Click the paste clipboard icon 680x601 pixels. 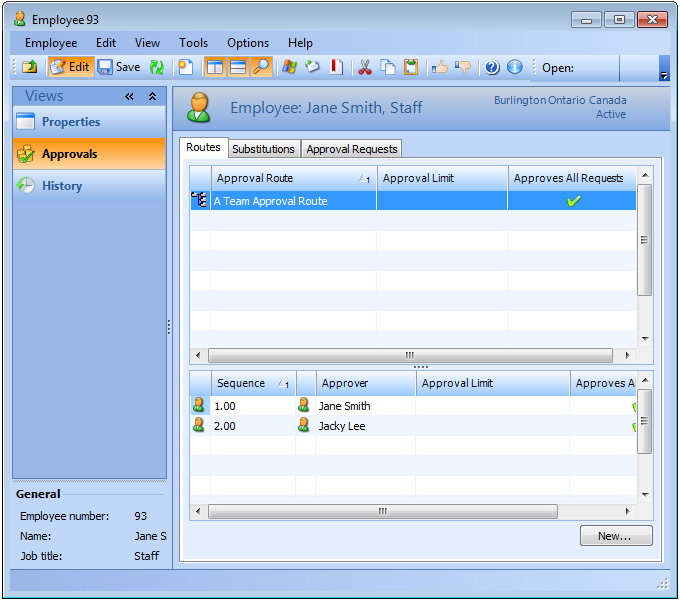(x=411, y=67)
